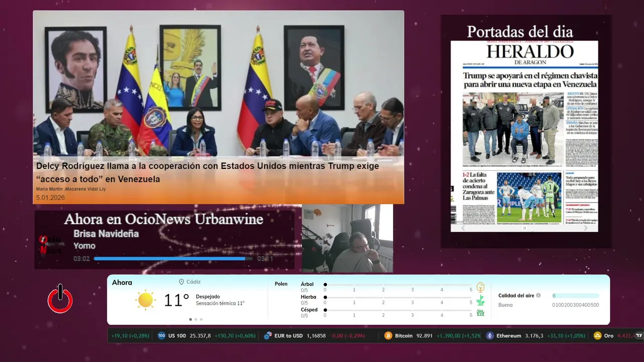Click the EUR to USD rate "1,16858"
The width and height of the screenshot is (644, 362).
(x=316, y=335)
